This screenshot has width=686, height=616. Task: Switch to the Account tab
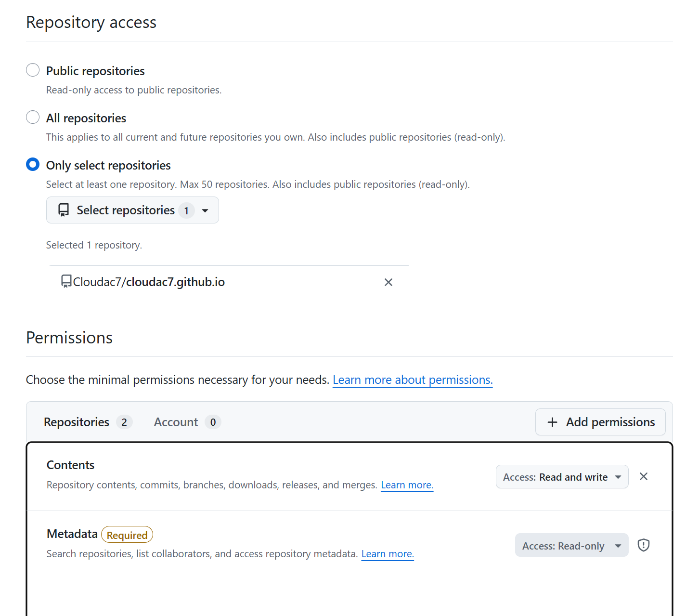(x=176, y=422)
